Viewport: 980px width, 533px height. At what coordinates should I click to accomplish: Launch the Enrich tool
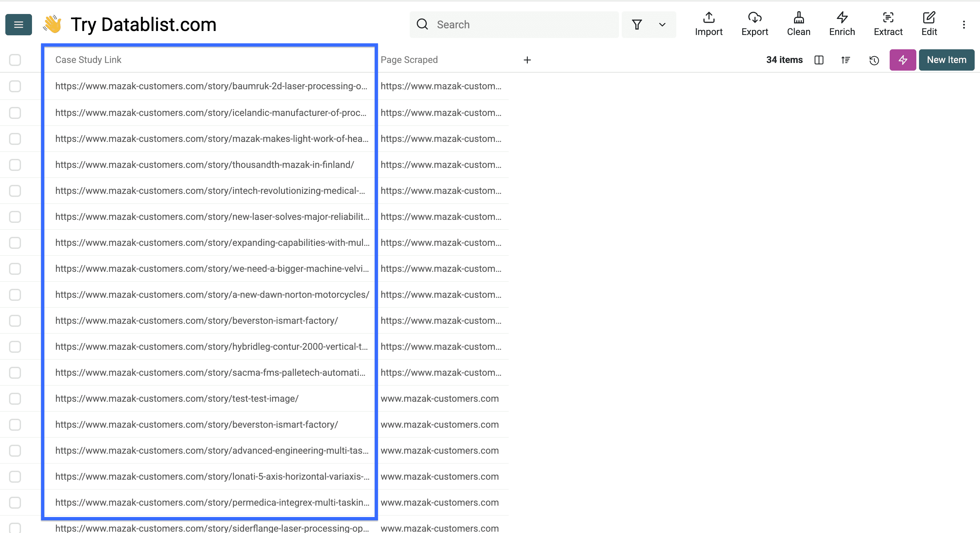[x=842, y=24]
